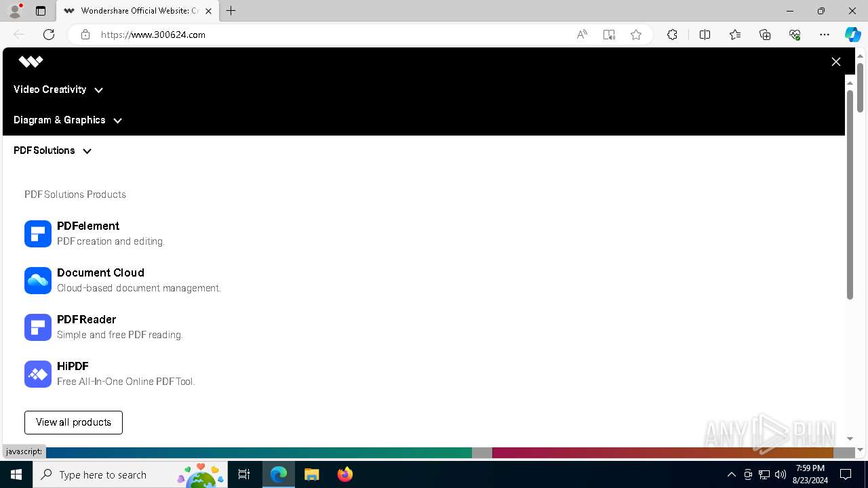The width and height of the screenshot is (868, 488).
Task: Open the Windows Start menu
Action: pyautogui.click(x=16, y=474)
